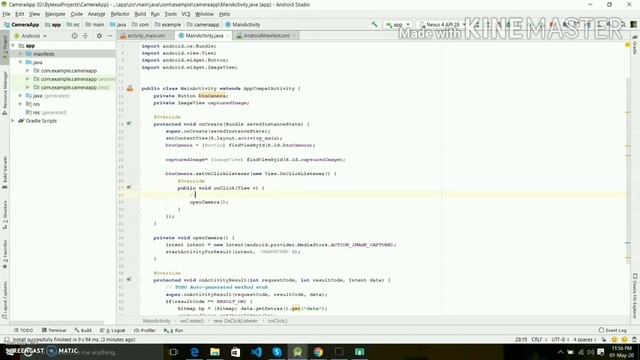Open Project panel settings gear
This screenshot has width=640, height=360.
click(99, 36)
